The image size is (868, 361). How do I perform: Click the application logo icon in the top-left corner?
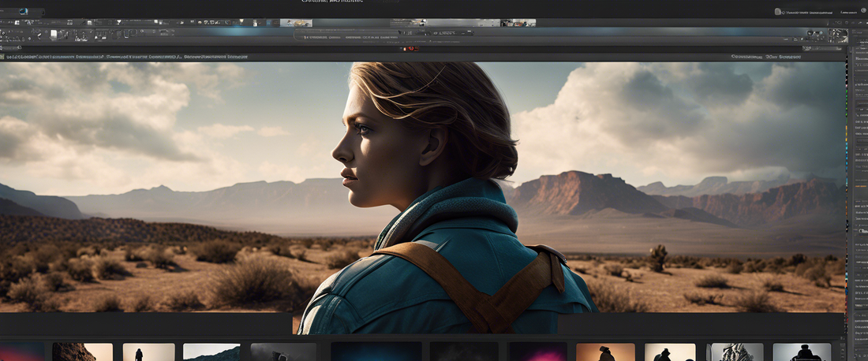point(21,12)
